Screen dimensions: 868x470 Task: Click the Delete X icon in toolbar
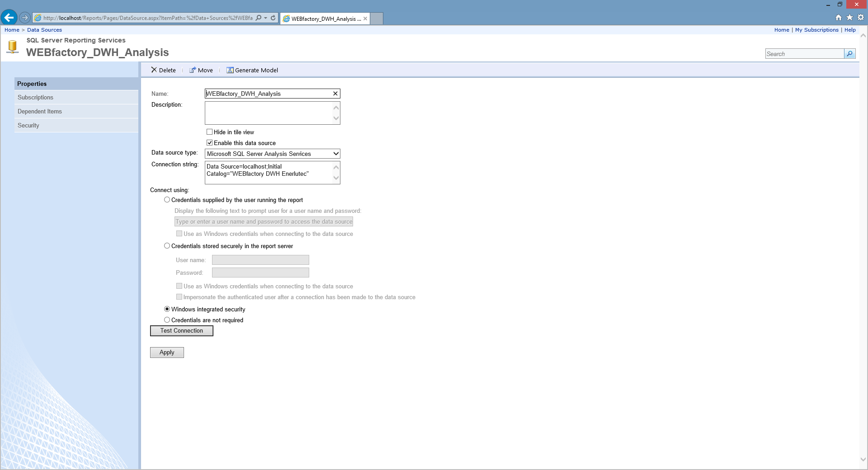[x=154, y=70]
